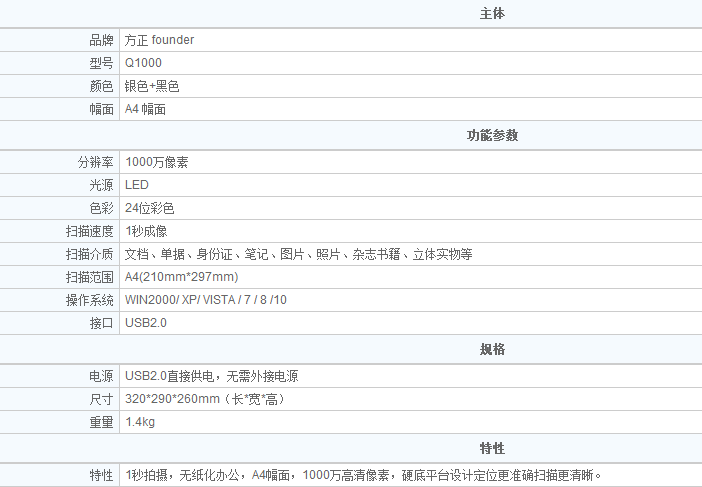
Task: Select the 24位彩色 color depth value
Action: (x=150, y=208)
